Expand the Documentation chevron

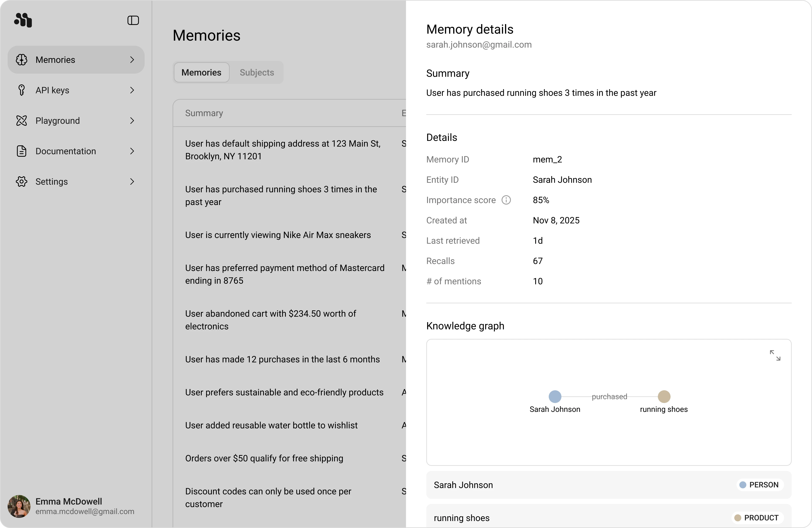tap(132, 151)
